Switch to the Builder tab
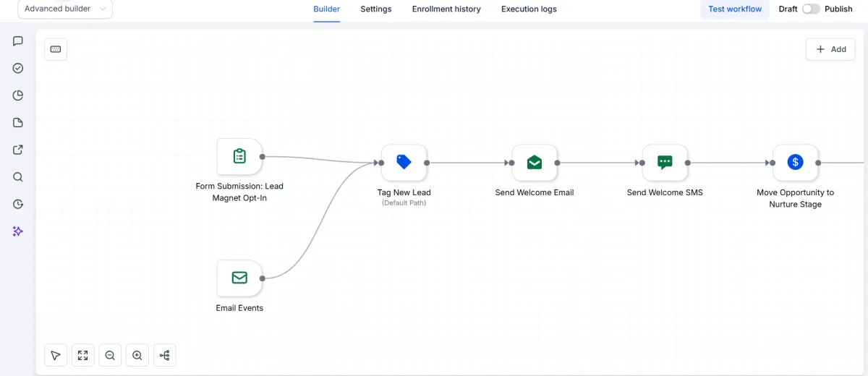The height and width of the screenshot is (376, 868). (327, 9)
